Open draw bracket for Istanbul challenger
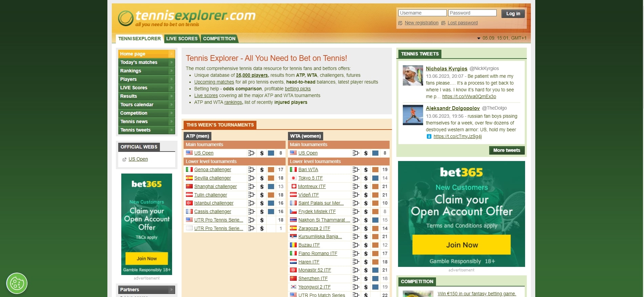This screenshot has width=644, height=297. click(251, 203)
